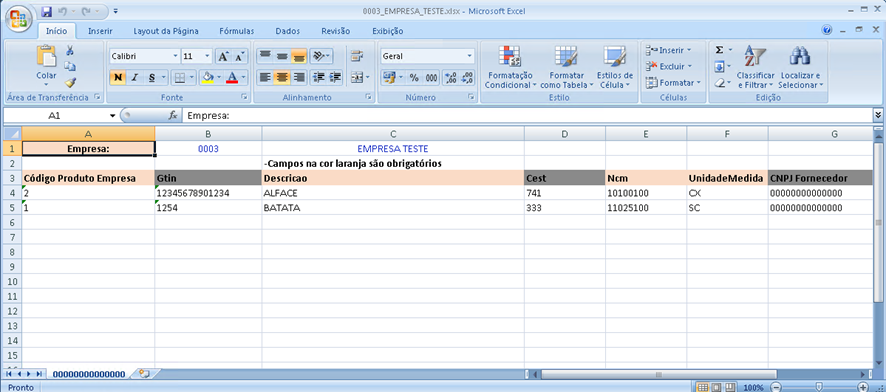Click the Excluir cells button
Screen dimensions: 886x392
tap(668, 66)
